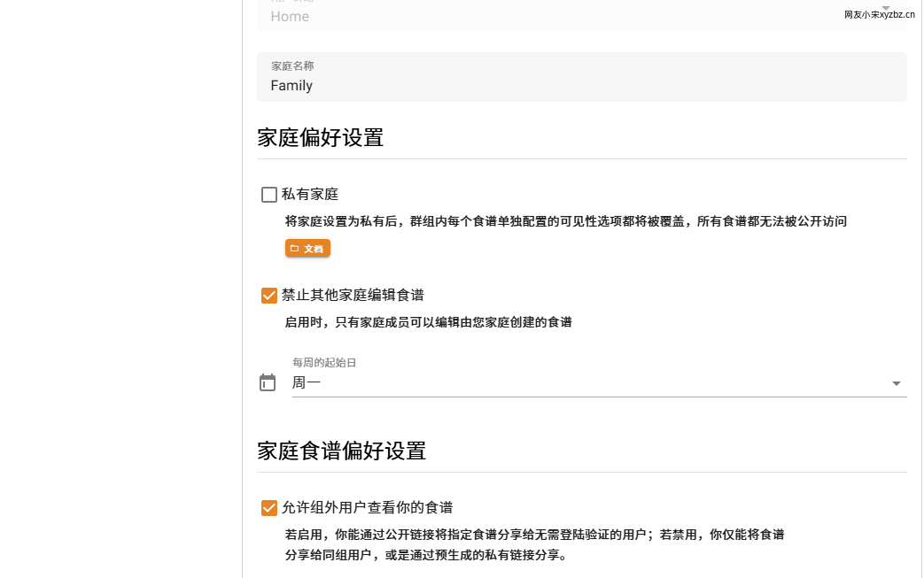Click the 家庭偏好设置 section heading

[320, 138]
